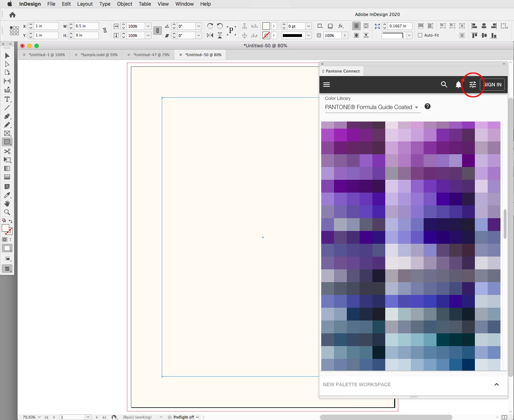514x420 pixels.
Task: Toggle Auto-Fit checkbox
Action: (420, 35)
